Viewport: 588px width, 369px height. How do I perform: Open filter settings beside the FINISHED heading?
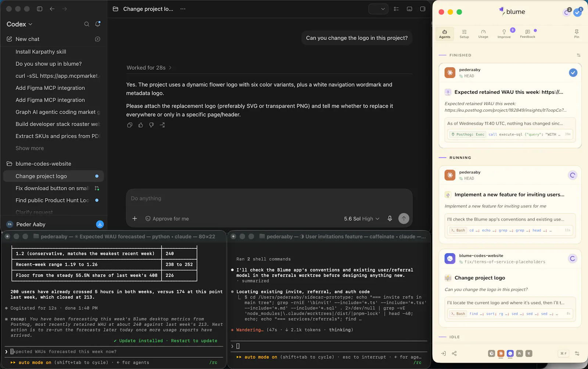(578, 55)
